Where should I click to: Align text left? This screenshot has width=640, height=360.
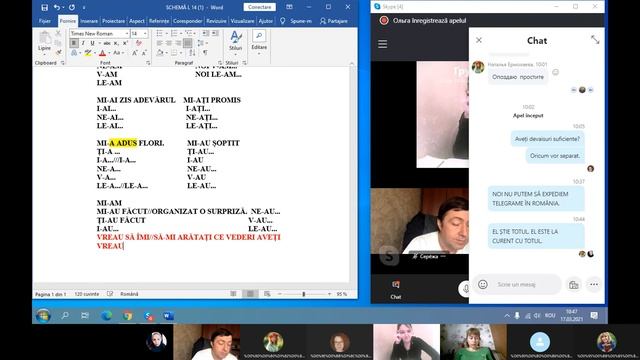point(159,43)
